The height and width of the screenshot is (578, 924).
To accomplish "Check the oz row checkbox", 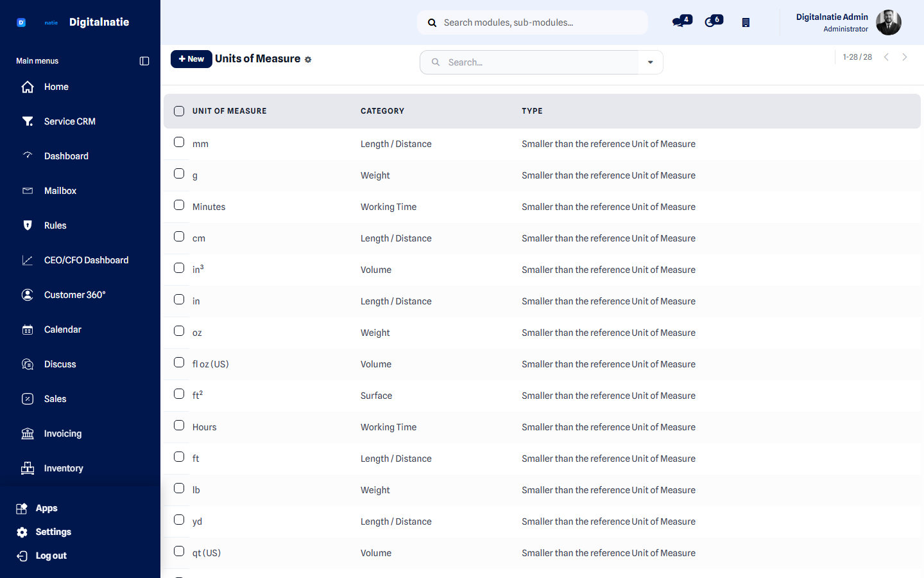I will click(x=179, y=331).
